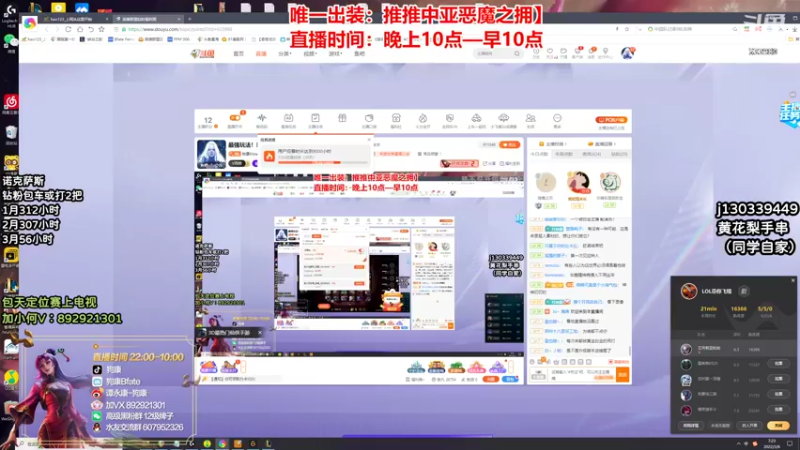The image size is (800, 450).
Task: Click the Douyu address bar URL
Action: [180, 30]
